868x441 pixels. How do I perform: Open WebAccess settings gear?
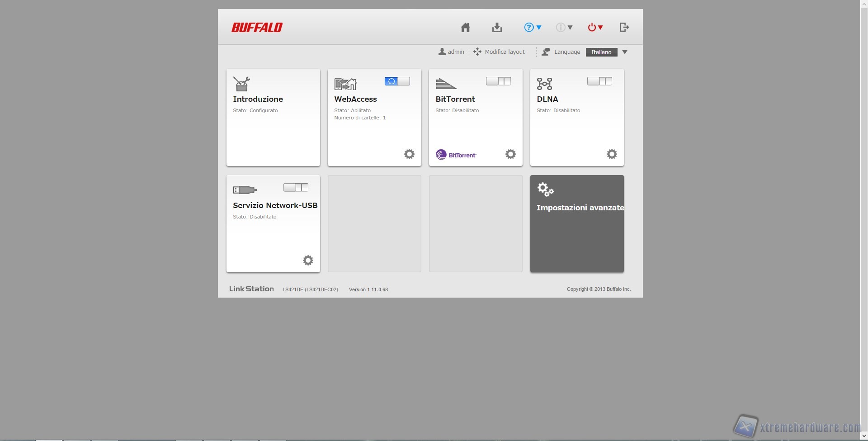[409, 154]
